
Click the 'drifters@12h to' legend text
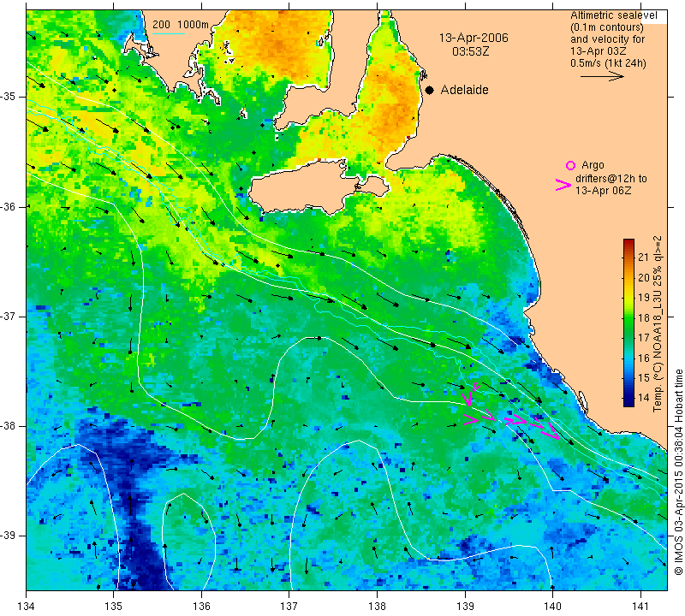[611, 179]
